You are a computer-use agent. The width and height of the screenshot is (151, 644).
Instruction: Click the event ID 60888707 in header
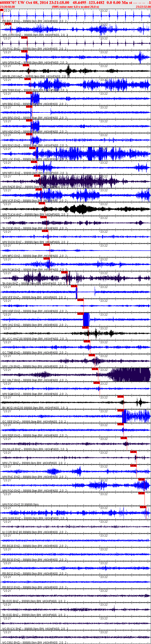tap(8, 3)
